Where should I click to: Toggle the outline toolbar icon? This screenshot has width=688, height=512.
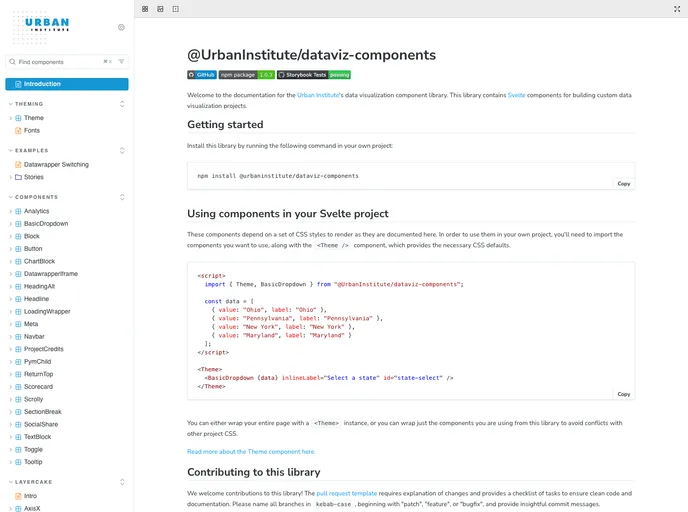click(x=176, y=9)
